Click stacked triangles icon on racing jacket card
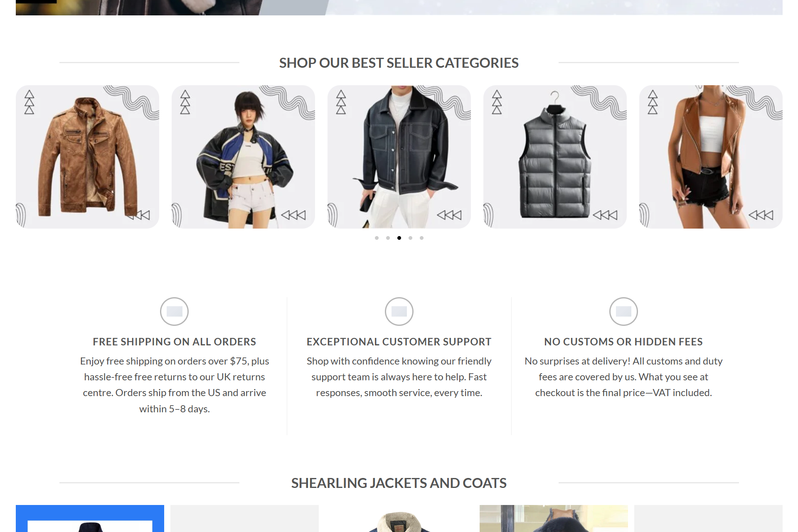The height and width of the screenshot is (532, 798). pos(185,102)
